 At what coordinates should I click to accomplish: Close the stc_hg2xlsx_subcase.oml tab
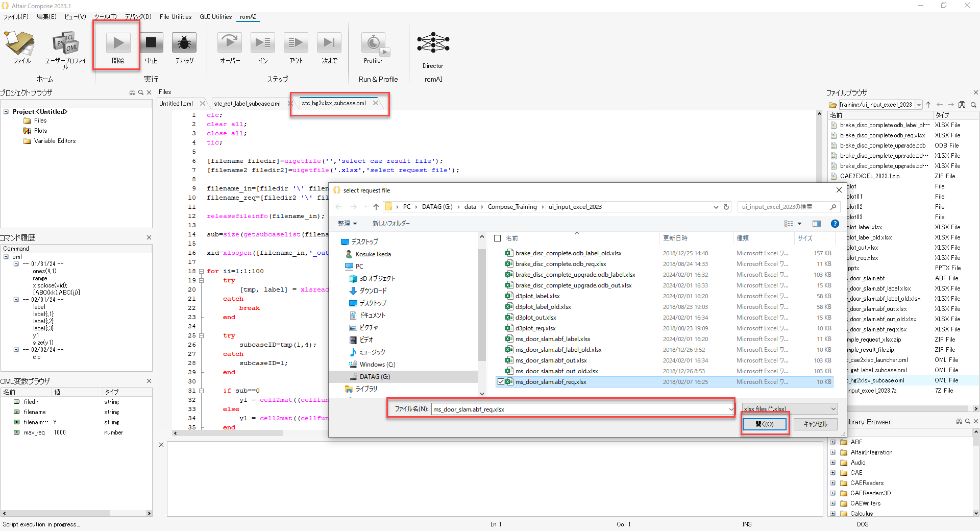coord(376,103)
